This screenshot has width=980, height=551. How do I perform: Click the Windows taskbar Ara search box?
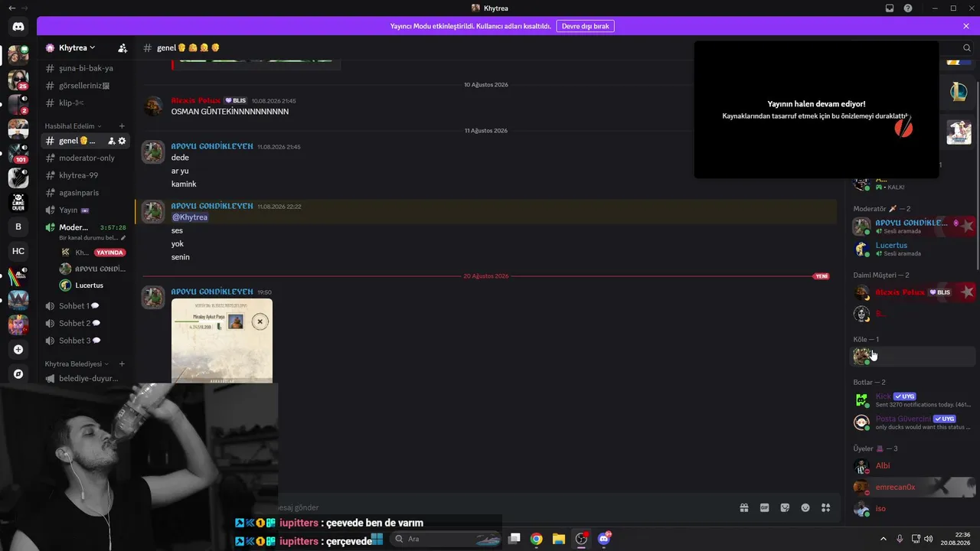point(447,539)
